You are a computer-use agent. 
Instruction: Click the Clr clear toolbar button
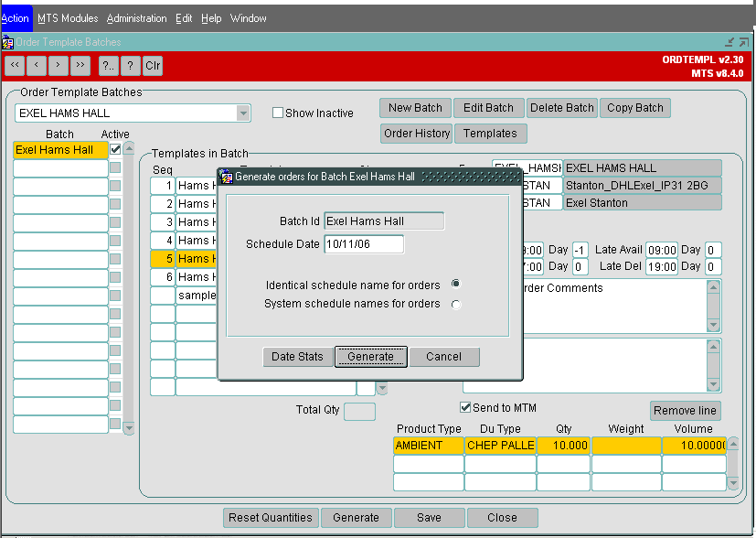tap(153, 66)
